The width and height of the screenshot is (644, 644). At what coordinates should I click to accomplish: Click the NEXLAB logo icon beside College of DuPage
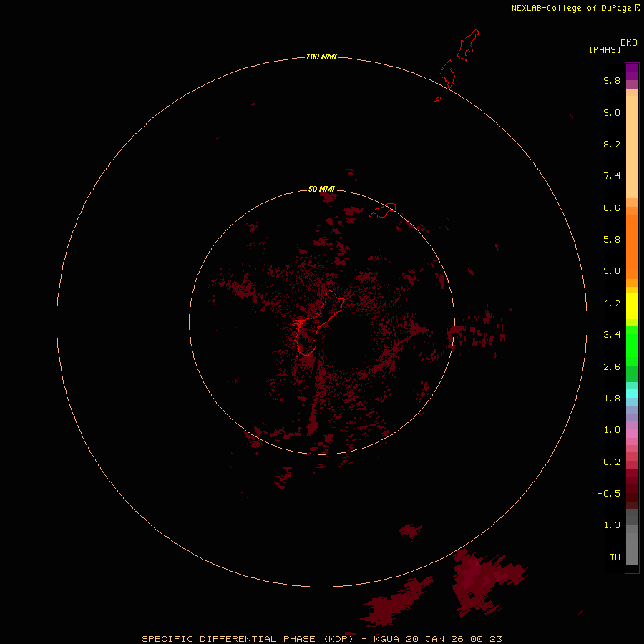coord(638,8)
